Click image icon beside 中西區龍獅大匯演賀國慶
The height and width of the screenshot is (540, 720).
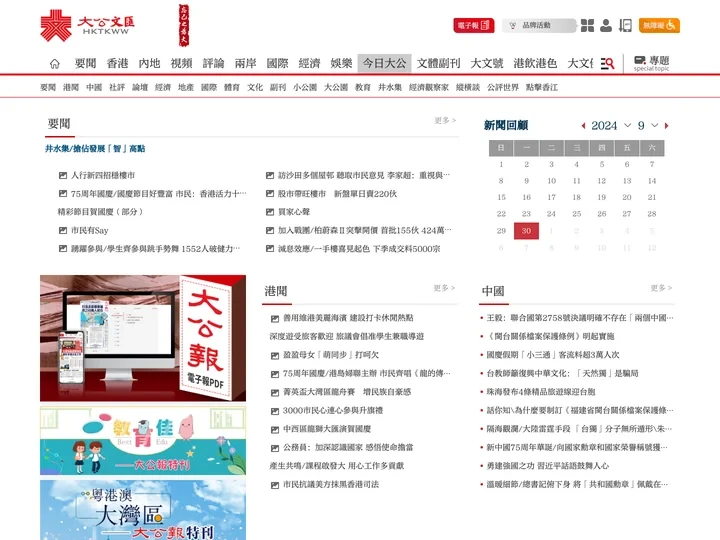coord(275,429)
